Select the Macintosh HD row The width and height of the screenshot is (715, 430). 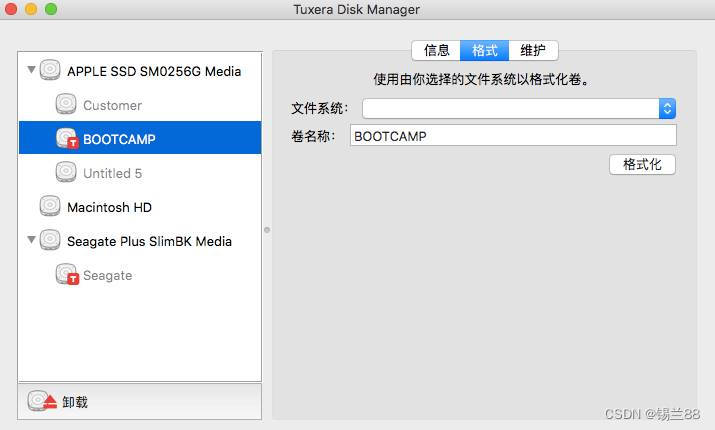point(140,207)
